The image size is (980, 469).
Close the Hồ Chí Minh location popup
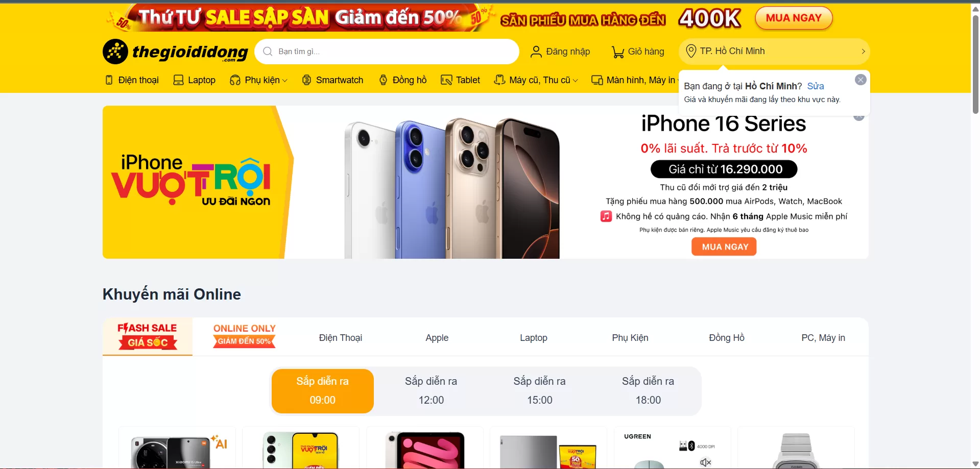[x=861, y=80]
